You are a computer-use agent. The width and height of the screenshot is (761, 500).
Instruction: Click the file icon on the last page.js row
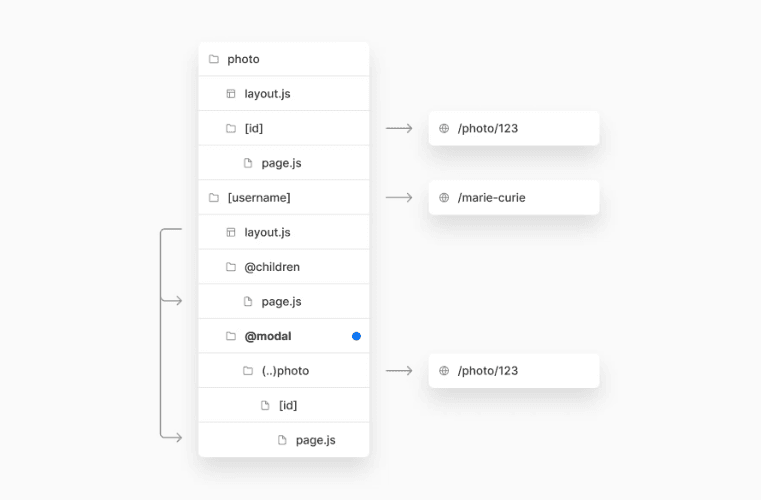[x=282, y=440]
